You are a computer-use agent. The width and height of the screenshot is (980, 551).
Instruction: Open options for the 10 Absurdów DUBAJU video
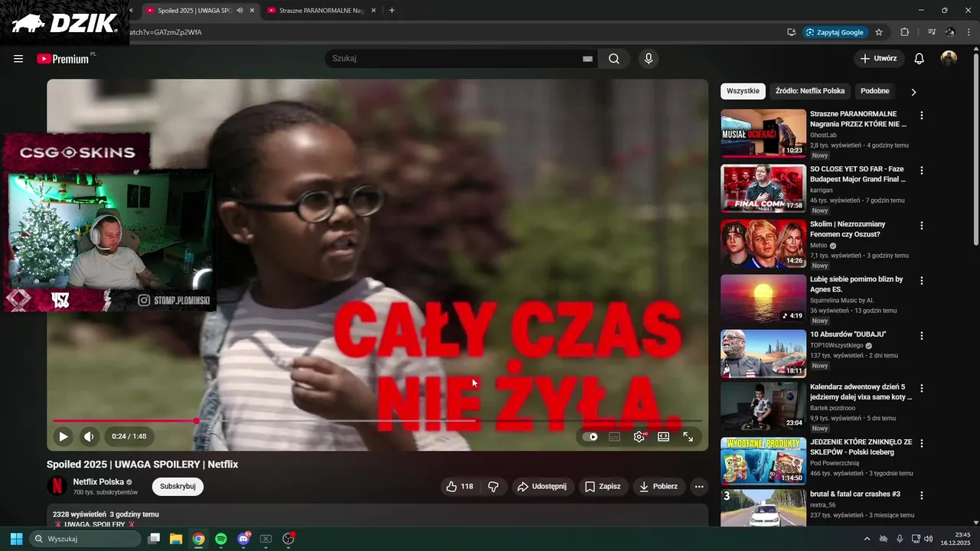point(922,336)
